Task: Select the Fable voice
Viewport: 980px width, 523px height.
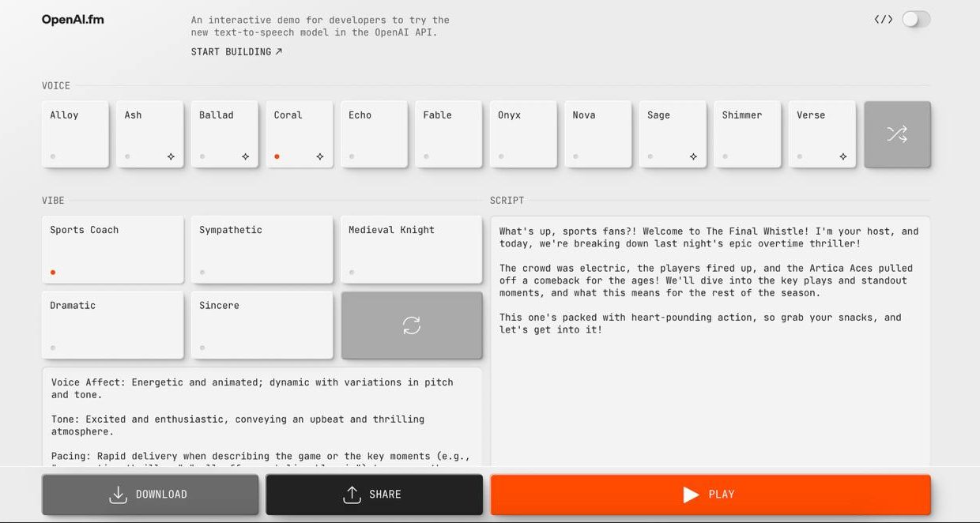Action: [x=448, y=134]
